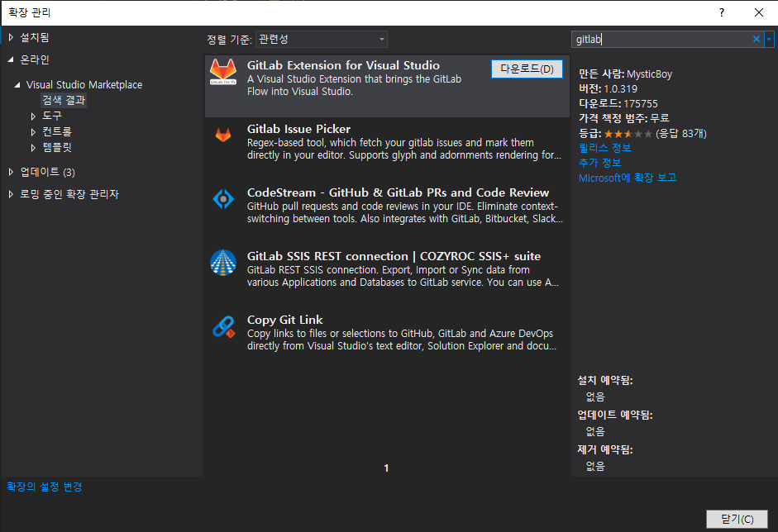The width and height of the screenshot is (778, 532).
Task: Click the GitLab Extension for Visual Studio icon
Action: tap(223, 72)
